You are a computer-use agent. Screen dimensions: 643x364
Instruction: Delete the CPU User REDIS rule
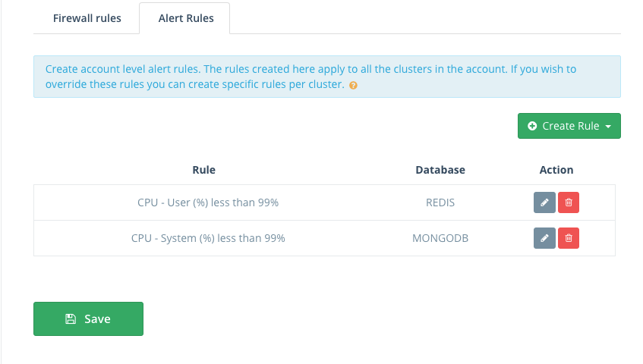[x=569, y=202]
